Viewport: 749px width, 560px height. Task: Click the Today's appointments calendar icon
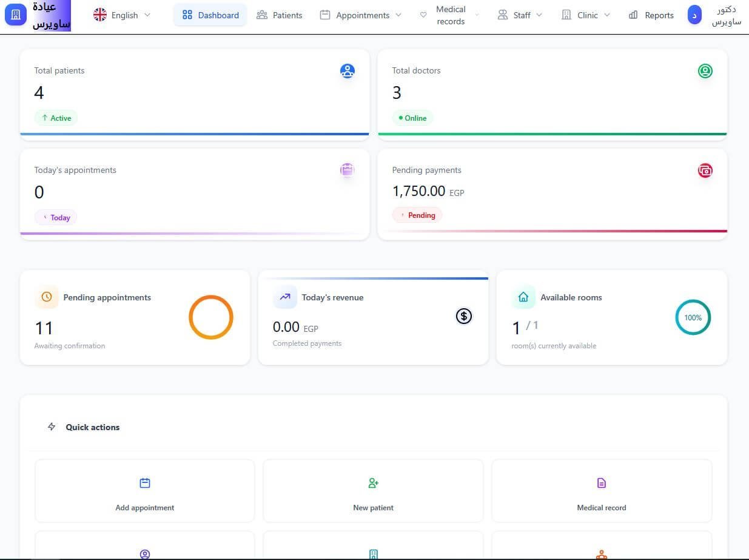click(347, 170)
